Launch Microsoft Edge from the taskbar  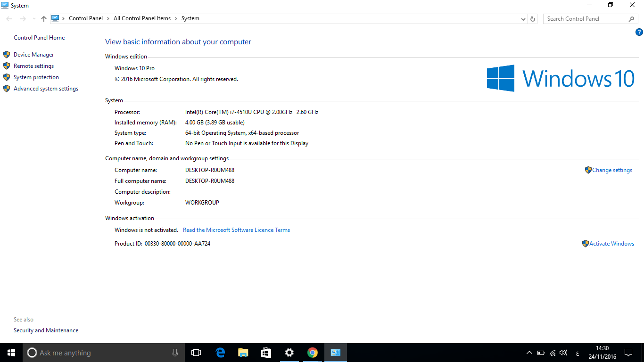coord(220,353)
